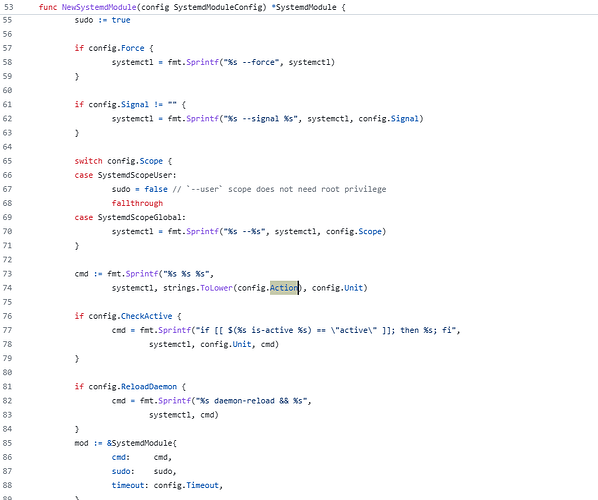
Task: Click the &SystemdModule struct literal on line 85
Action: [141, 443]
